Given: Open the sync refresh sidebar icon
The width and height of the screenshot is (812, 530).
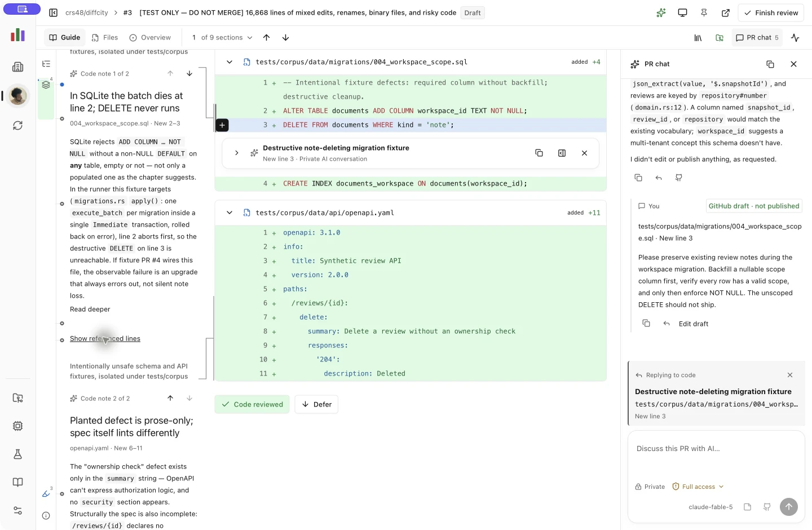Looking at the screenshot, I should coord(18,125).
